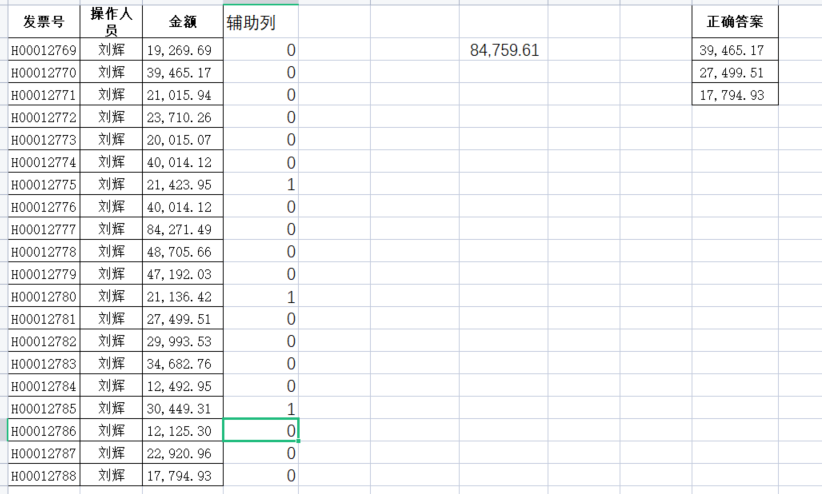Click the amount cell 23,710.26
The width and height of the screenshot is (822, 494).
pyautogui.click(x=183, y=117)
